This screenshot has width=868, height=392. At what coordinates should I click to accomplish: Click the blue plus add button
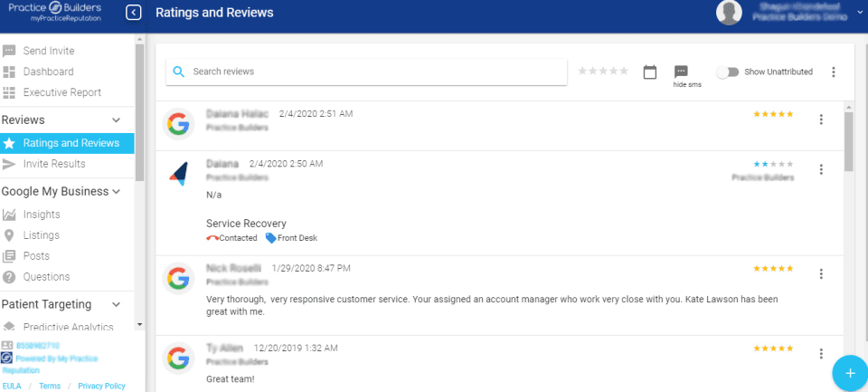pos(850,374)
